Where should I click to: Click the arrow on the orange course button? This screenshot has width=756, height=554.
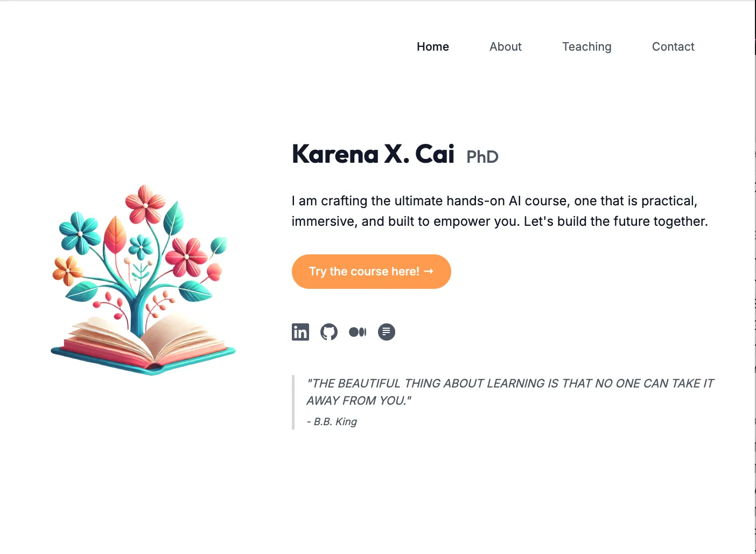coord(429,271)
